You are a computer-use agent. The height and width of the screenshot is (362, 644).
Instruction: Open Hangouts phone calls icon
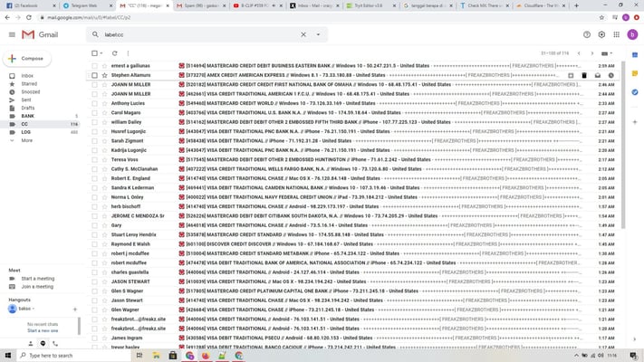click(x=55, y=344)
